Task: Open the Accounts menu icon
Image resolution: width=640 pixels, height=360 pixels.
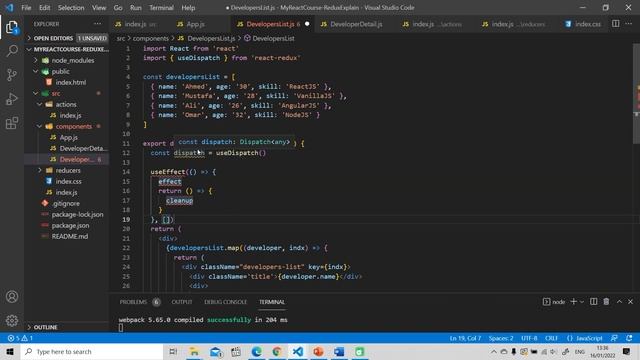Action: [x=12, y=297]
